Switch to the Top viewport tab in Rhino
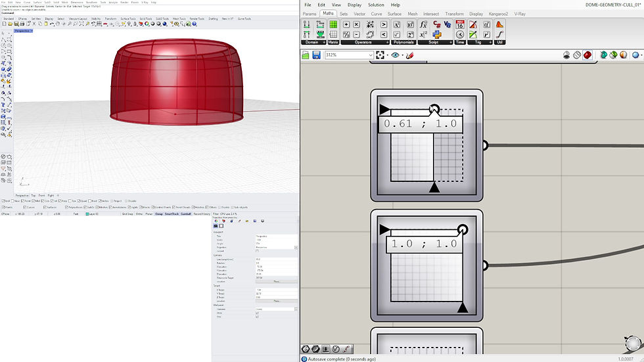Image resolution: width=644 pixels, height=362 pixels. pyautogui.click(x=34, y=195)
